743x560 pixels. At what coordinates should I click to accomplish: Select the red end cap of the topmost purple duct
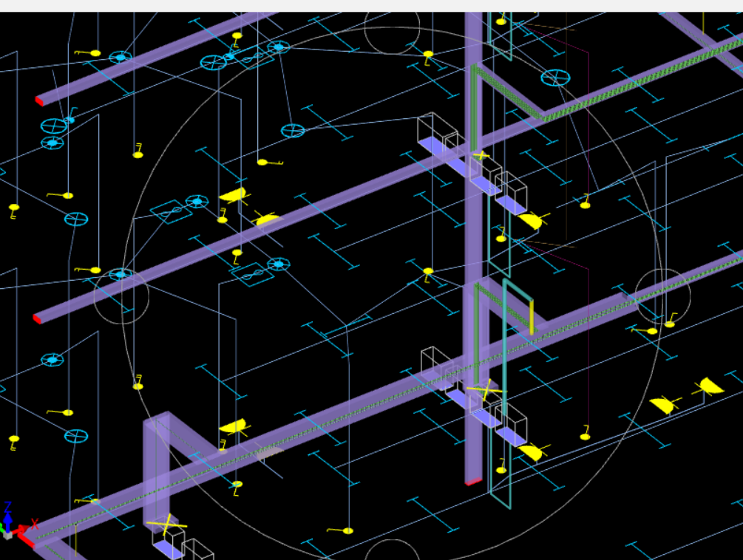[x=39, y=100]
